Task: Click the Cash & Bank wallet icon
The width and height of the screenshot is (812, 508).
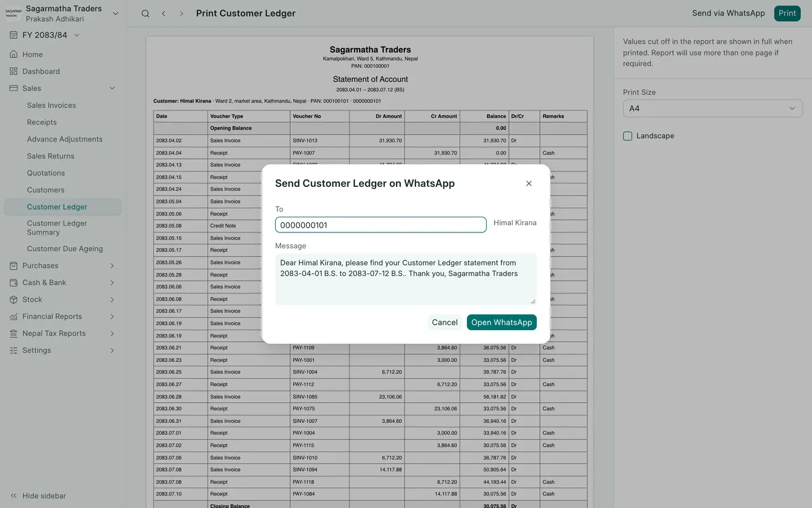Action: [14, 283]
